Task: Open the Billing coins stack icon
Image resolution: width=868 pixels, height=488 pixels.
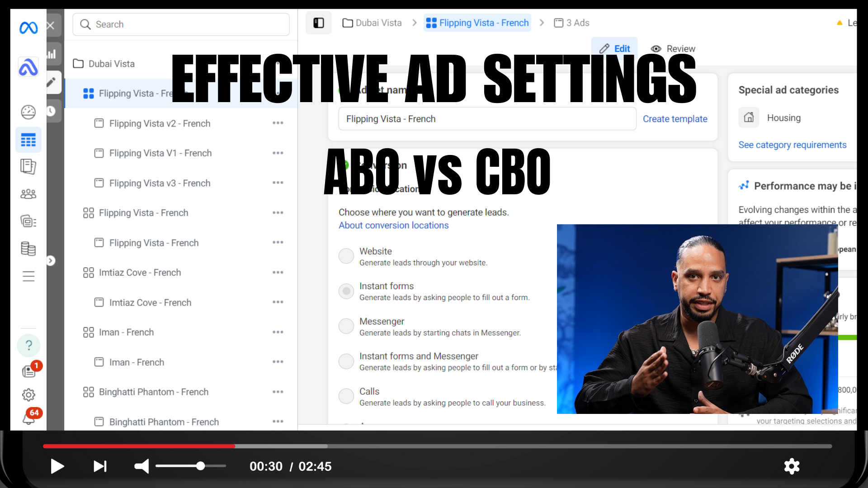Action: (x=28, y=249)
